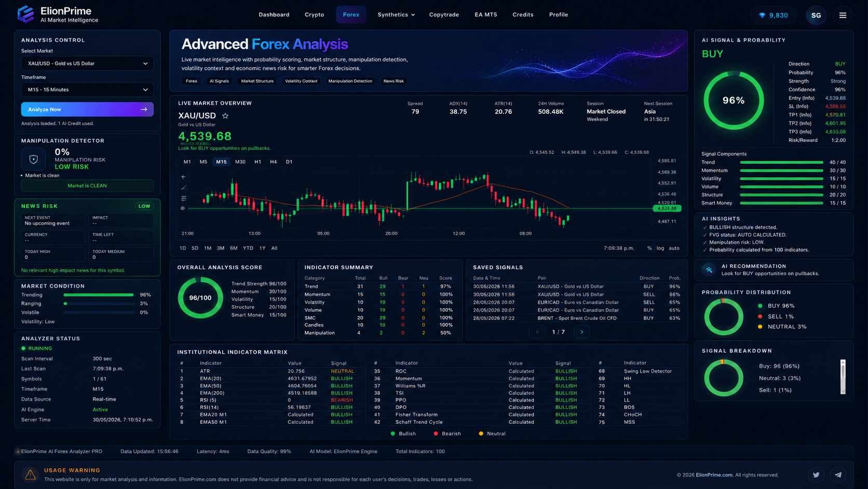The height and width of the screenshot is (489, 868).
Task: Click the Forex tag under the heading
Action: [192, 81]
